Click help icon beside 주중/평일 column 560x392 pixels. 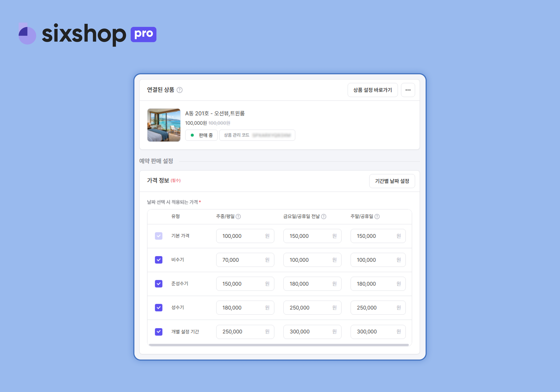(x=238, y=216)
